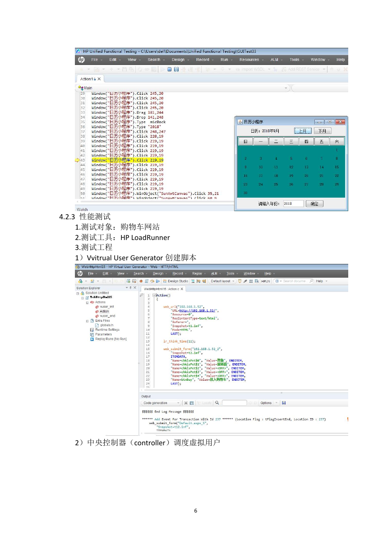Click the save icon in Output panel
Screen dimensions: 392x554
tap(284, 403)
